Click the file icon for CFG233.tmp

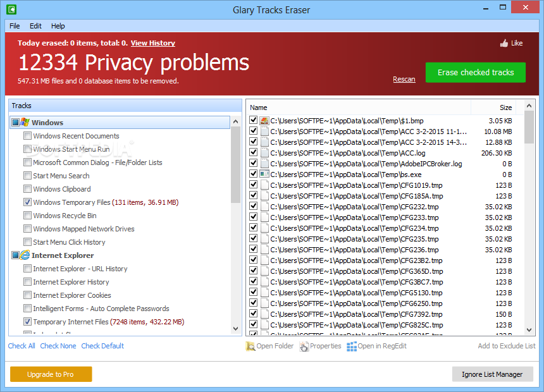click(x=264, y=217)
